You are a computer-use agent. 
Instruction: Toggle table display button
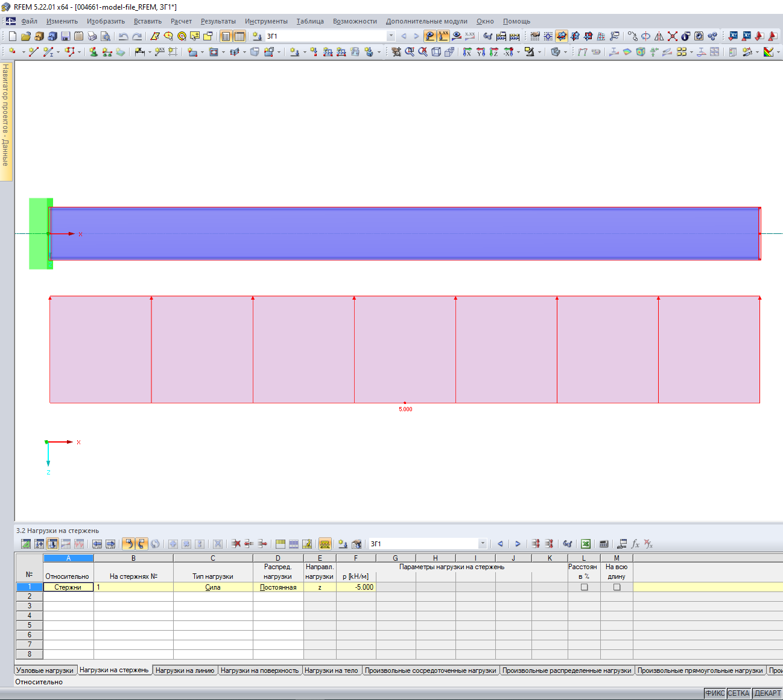click(239, 36)
